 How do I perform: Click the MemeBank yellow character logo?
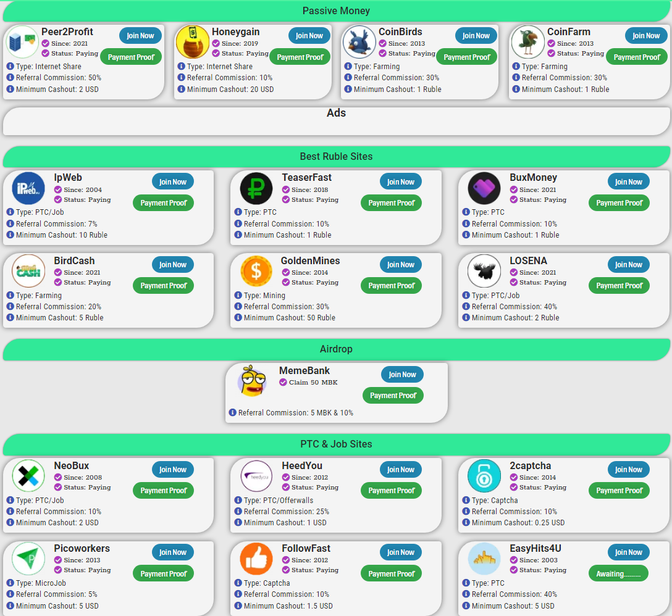pos(253,381)
